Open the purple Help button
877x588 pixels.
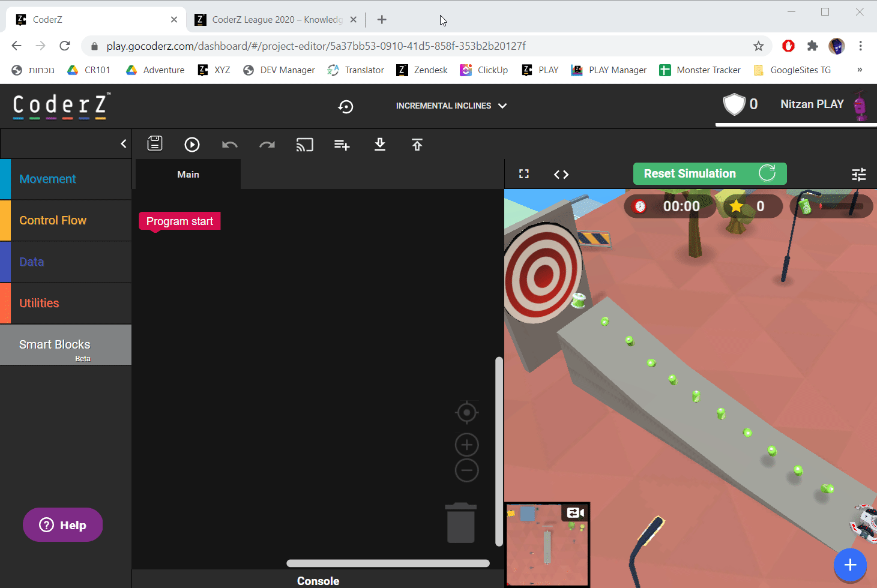(63, 525)
